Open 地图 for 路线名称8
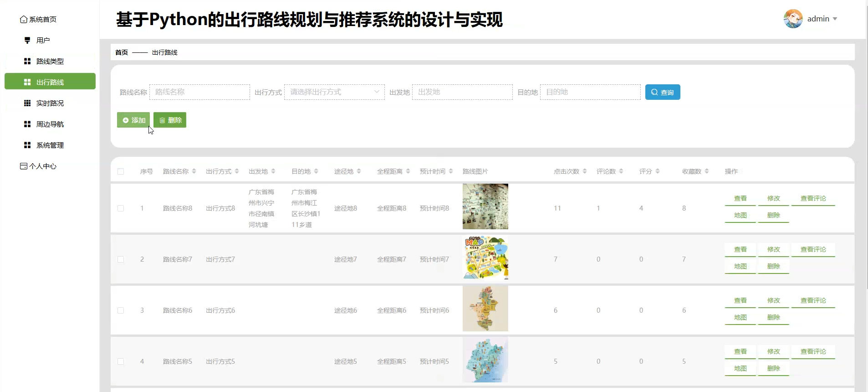 pos(740,215)
